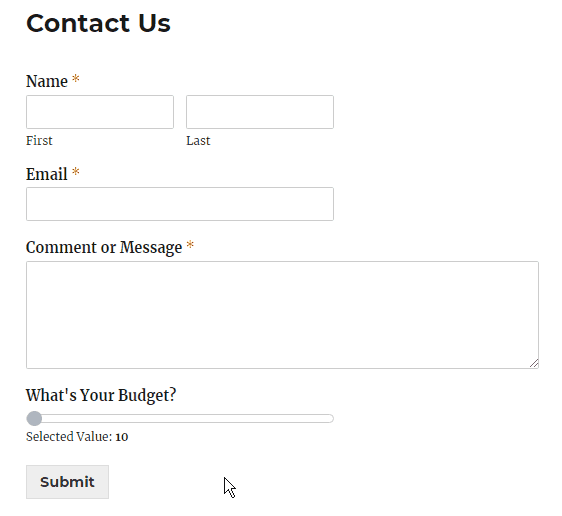Viewport: 562px width, 516px height.
Task: Click the "First" sublabel under name
Action: tap(39, 140)
